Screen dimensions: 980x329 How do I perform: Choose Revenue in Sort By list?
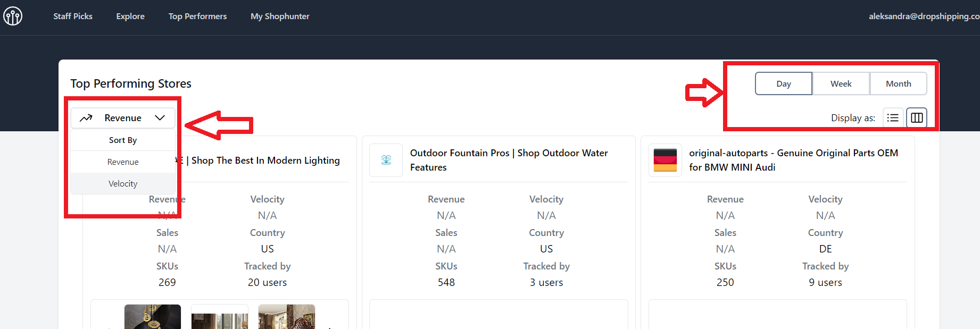click(123, 162)
